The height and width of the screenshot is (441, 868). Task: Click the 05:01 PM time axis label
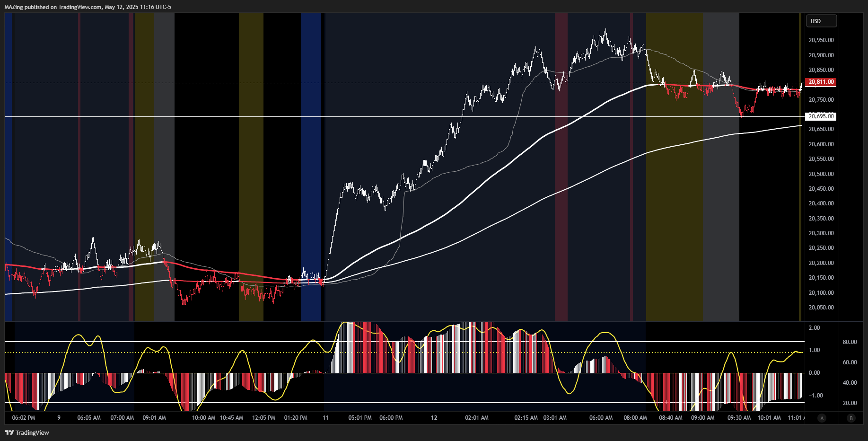point(360,418)
